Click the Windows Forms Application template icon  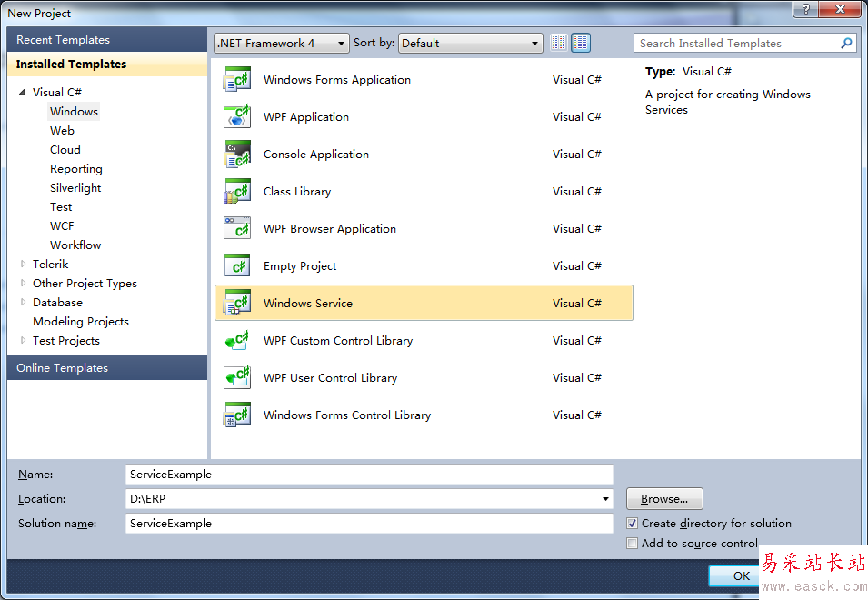[x=237, y=80]
